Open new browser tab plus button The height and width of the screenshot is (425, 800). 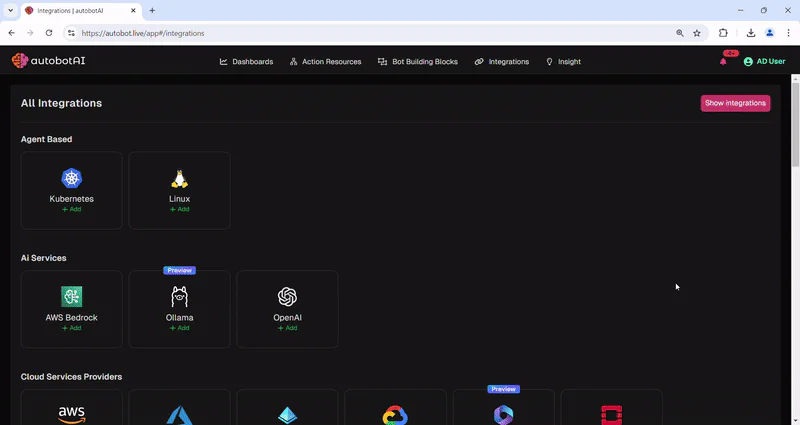pyautogui.click(x=152, y=10)
